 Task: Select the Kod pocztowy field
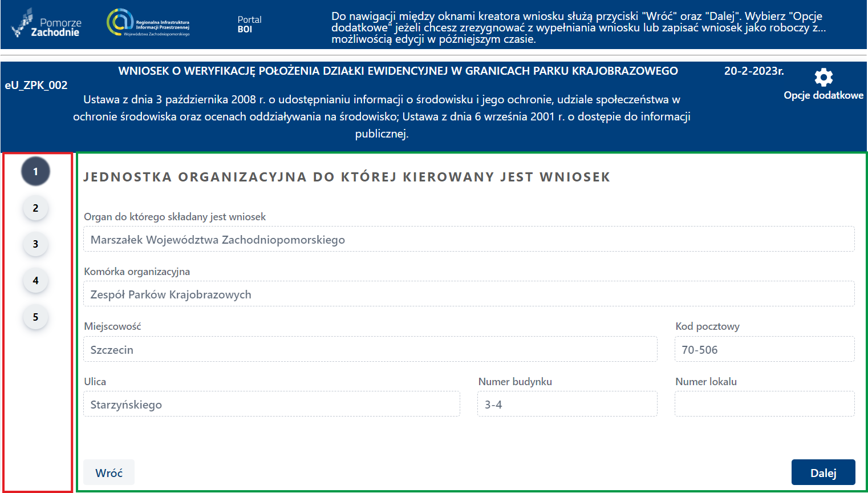coord(764,349)
